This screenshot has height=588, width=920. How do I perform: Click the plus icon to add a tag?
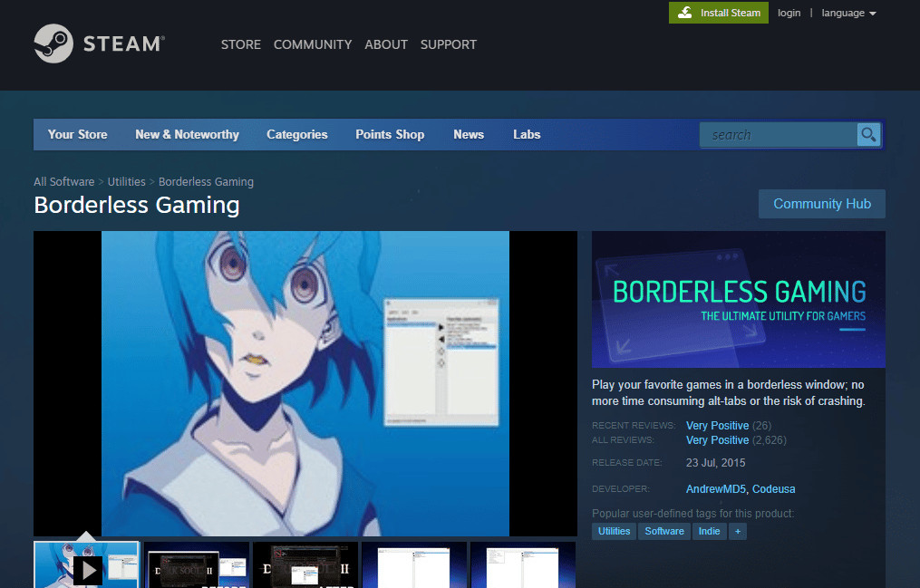[x=738, y=531]
